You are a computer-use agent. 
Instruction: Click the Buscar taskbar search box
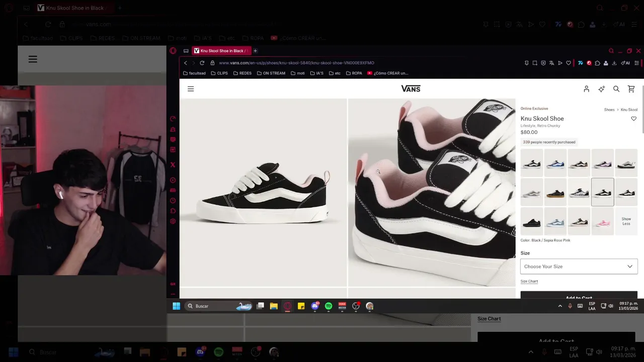[x=217, y=306]
